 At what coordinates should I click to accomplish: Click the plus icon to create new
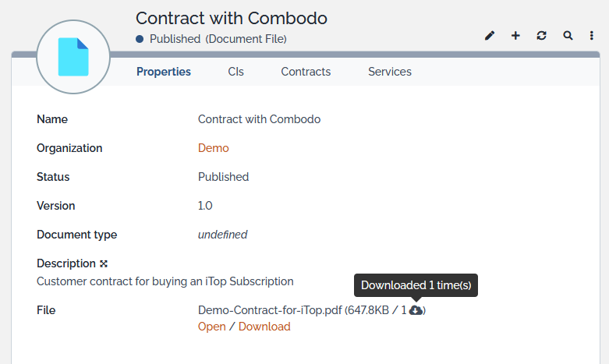click(x=515, y=36)
